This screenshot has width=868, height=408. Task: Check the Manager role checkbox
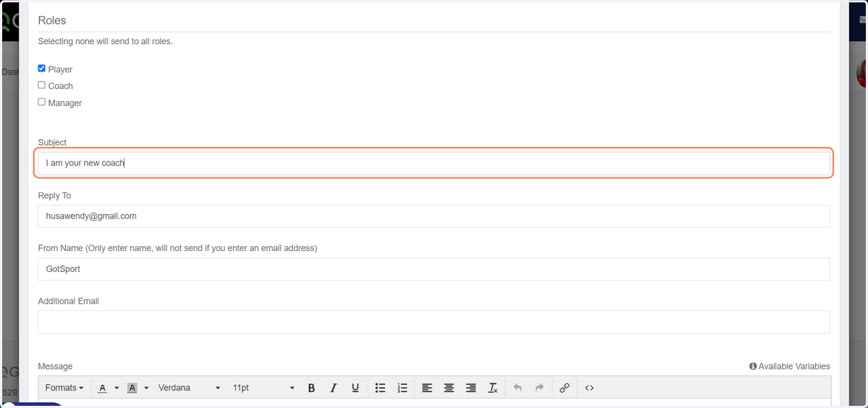[x=42, y=102]
